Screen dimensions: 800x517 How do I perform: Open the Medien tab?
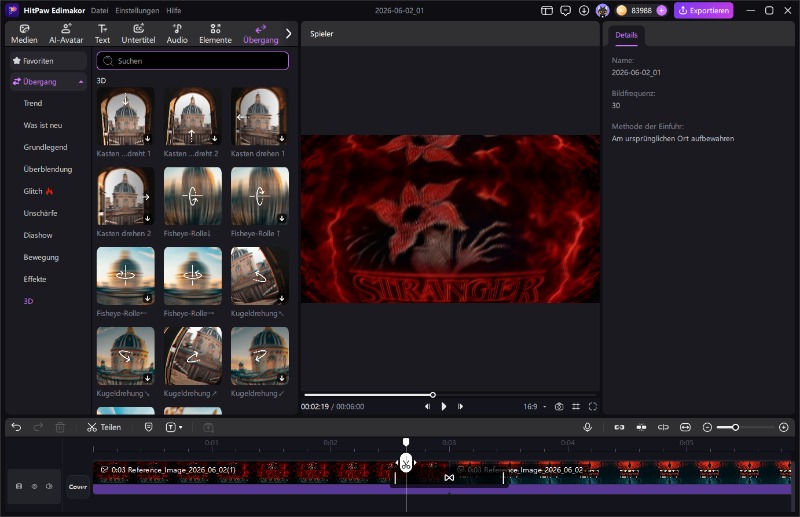[24, 34]
